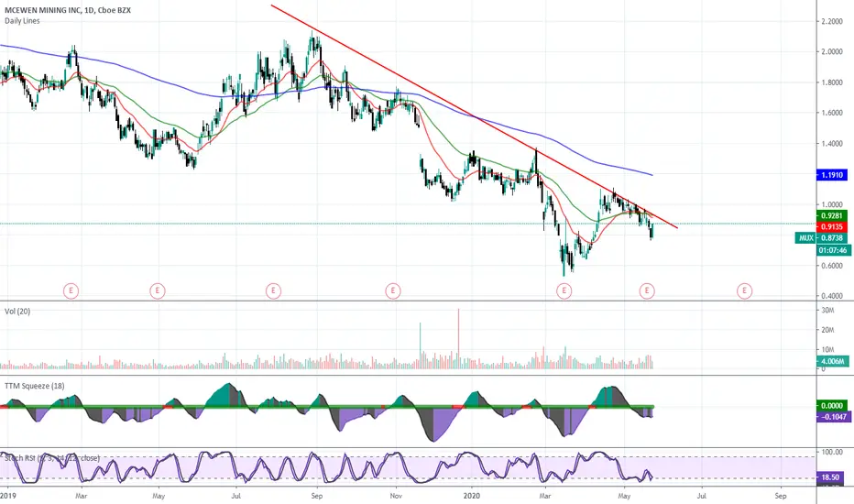Click the 2019 label on time axis
The height and width of the screenshot is (504, 854).
pyautogui.click(x=8, y=497)
